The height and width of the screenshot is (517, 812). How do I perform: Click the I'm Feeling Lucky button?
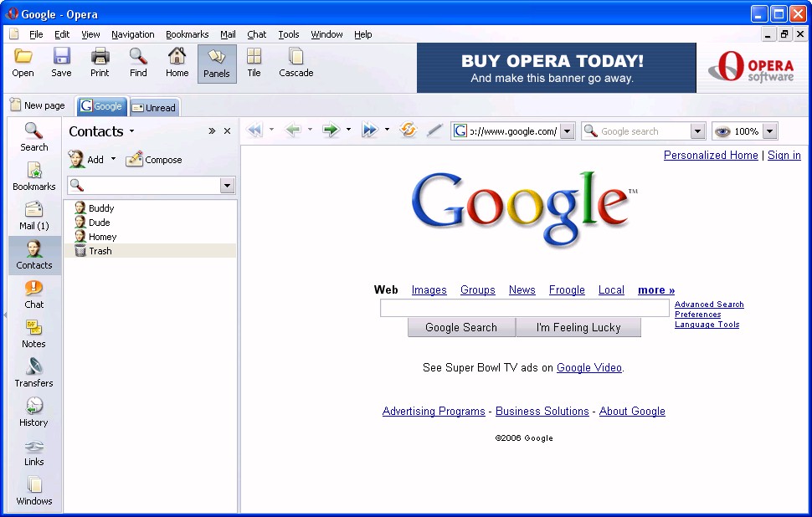(x=578, y=327)
